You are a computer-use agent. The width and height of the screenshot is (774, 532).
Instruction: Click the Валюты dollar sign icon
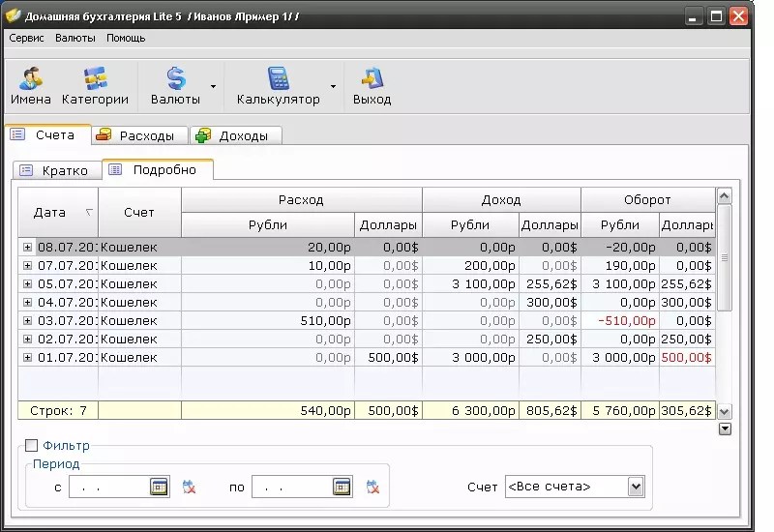point(176,78)
